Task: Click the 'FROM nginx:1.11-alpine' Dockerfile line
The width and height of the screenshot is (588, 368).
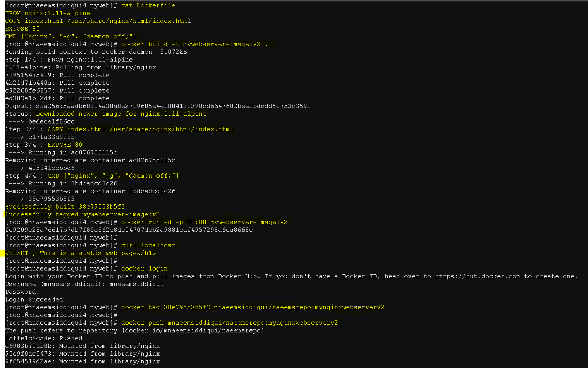Action: [x=48, y=13]
